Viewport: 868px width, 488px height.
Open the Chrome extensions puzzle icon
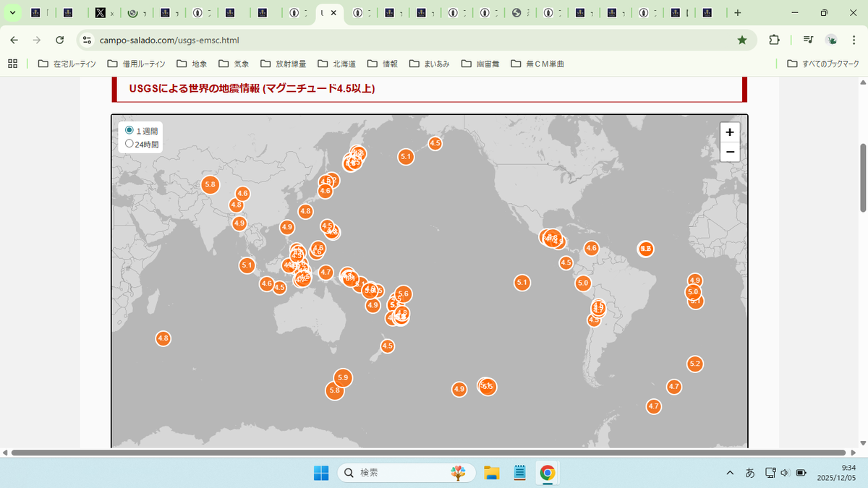coord(774,40)
